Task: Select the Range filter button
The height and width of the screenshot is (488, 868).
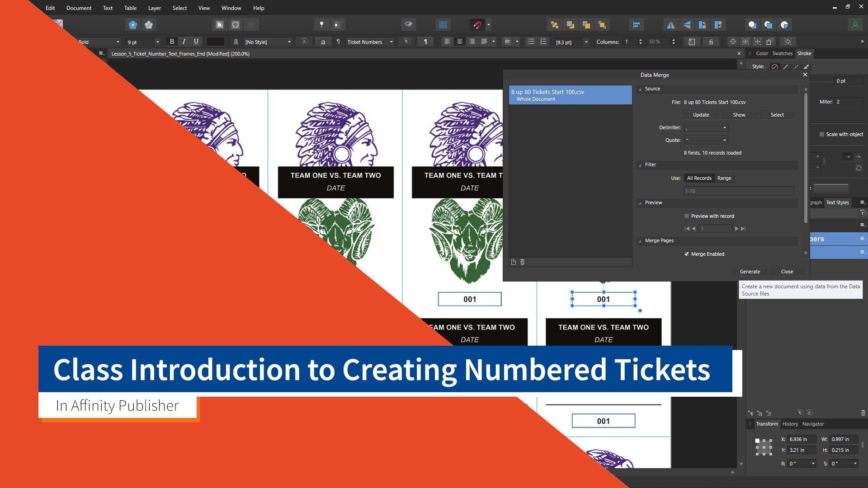Action: tap(724, 178)
